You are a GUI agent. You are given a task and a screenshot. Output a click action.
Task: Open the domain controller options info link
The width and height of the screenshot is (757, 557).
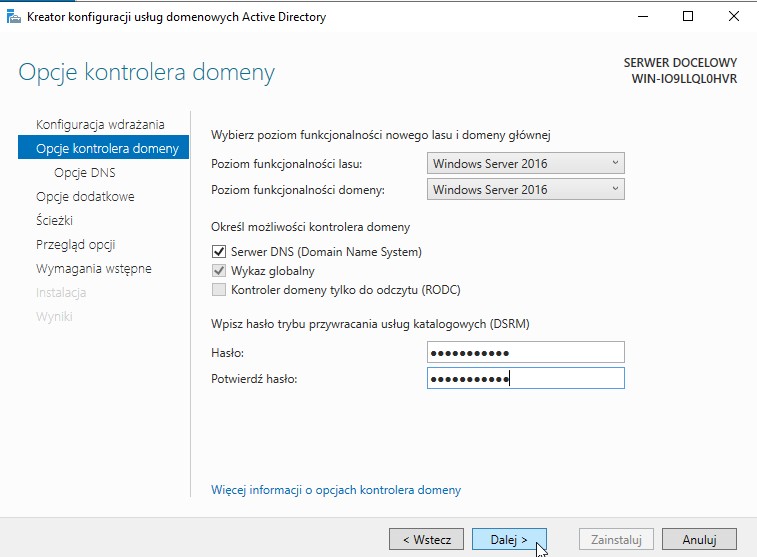tap(336, 490)
